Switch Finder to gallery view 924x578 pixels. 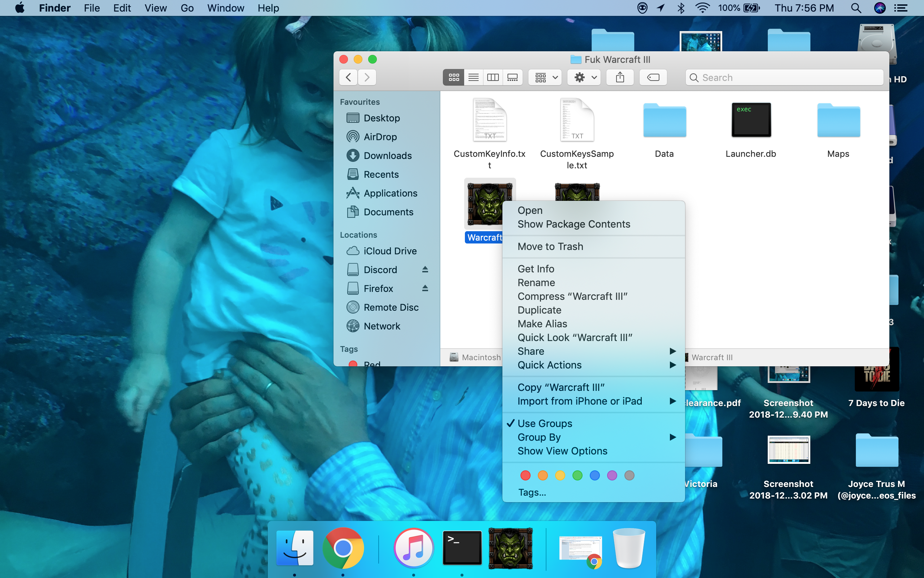tap(513, 78)
